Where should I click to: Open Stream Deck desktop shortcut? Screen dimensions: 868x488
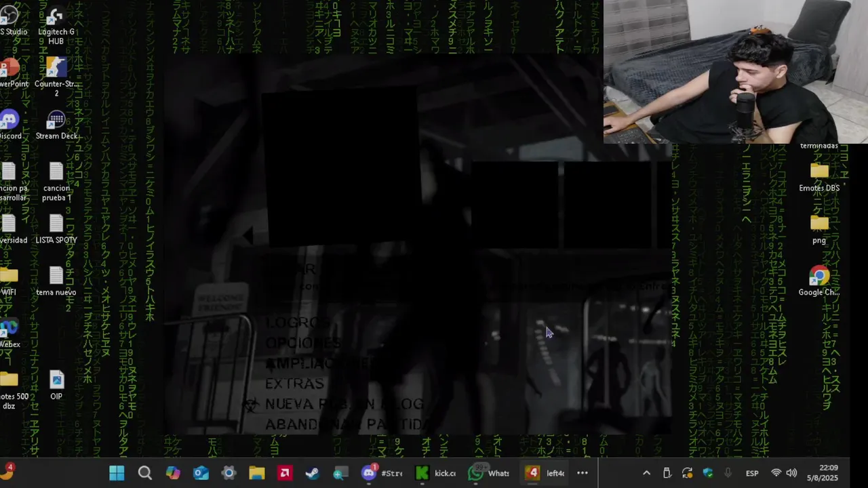coord(56,125)
